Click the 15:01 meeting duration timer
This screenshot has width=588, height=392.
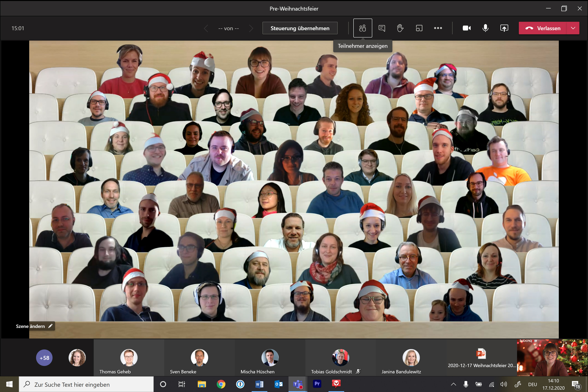pos(18,28)
